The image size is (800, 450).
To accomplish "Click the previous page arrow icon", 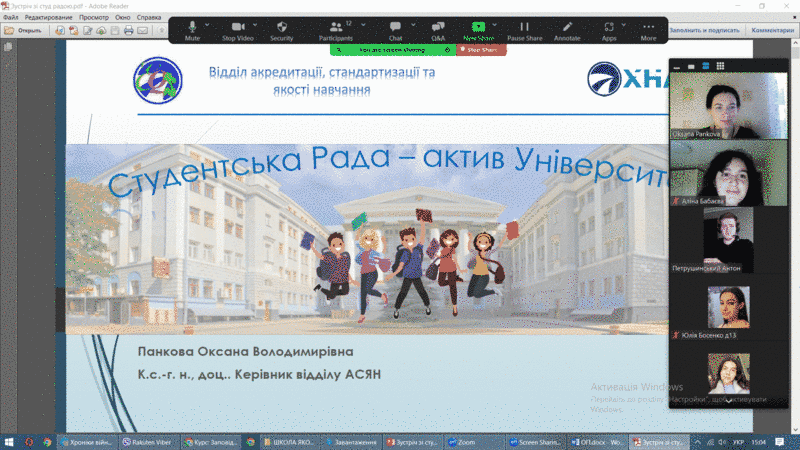I will [x=162, y=31].
